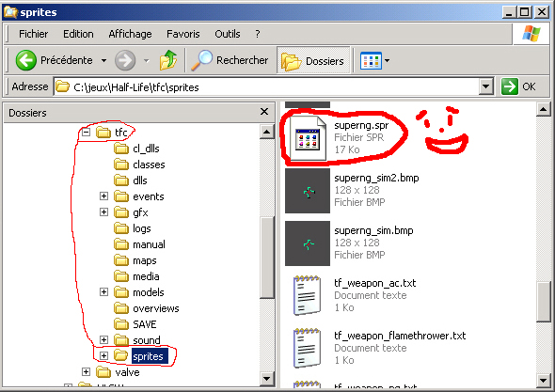The height and width of the screenshot is (392, 555).
Task: Select the open sprites folder icon
Action: (121, 356)
